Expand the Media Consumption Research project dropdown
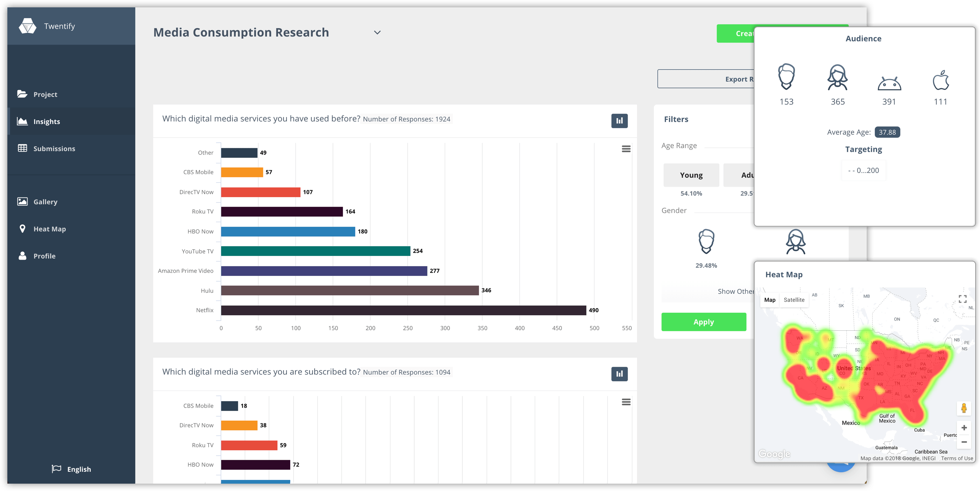The height and width of the screenshot is (491, 980). [x=377, y=32]
